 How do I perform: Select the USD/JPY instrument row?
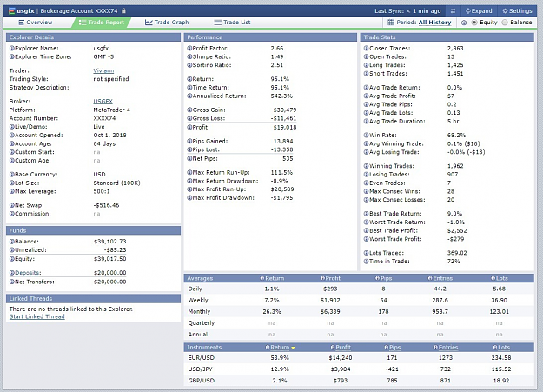[359, 369]
